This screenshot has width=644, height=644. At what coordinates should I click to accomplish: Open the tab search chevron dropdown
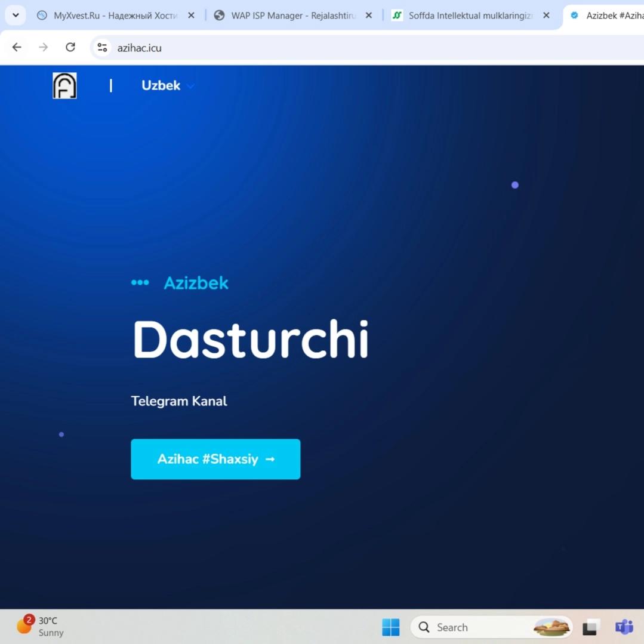point(16,16)
